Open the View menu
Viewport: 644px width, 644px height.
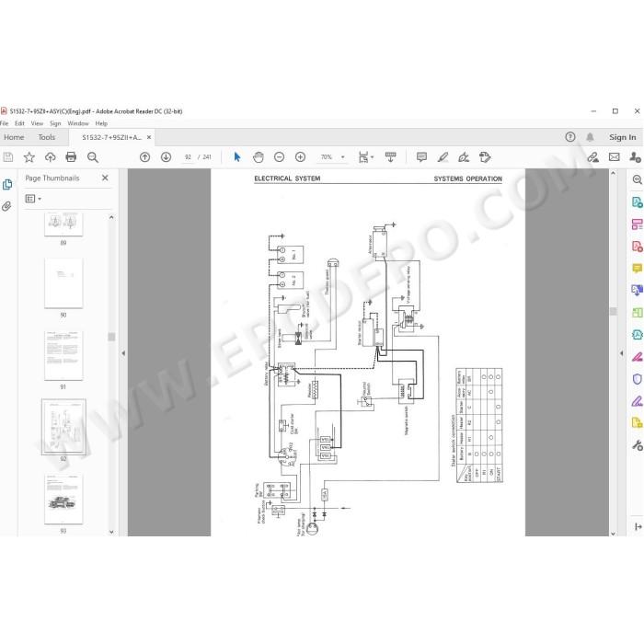(37, 123)
